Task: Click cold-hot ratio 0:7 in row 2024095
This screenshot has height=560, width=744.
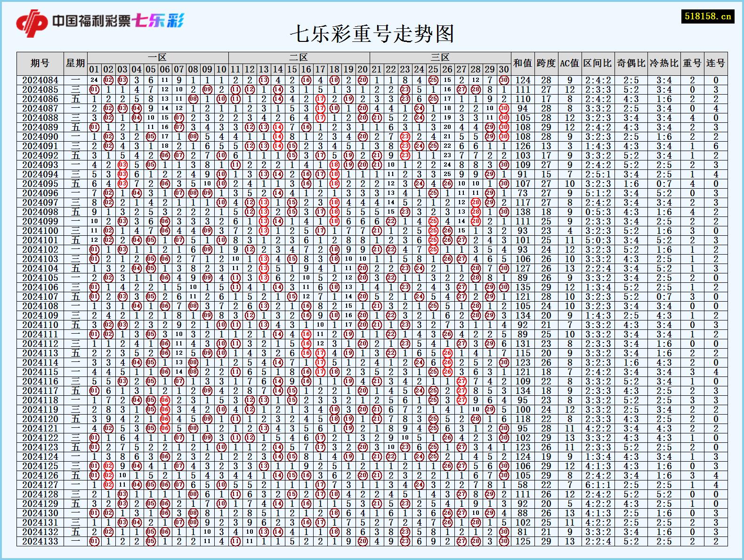Action: click(x=664, y=184)
